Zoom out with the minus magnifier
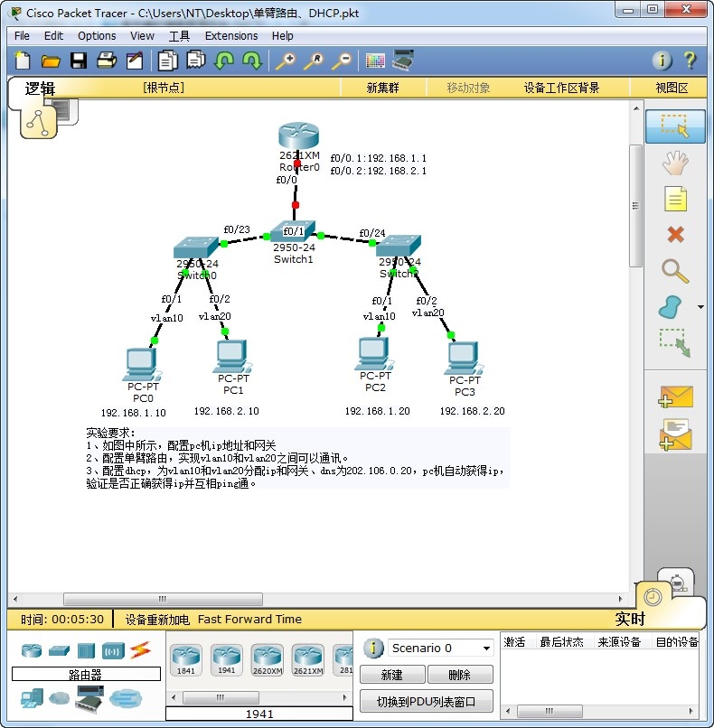 [x=342, y=61]
